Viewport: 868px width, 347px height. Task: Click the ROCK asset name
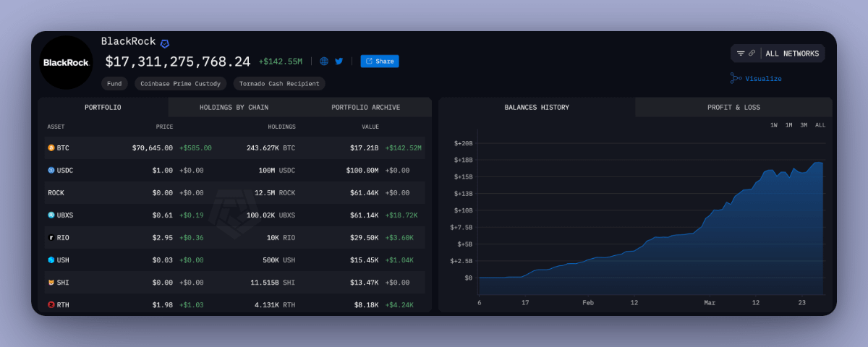[56, 192]
